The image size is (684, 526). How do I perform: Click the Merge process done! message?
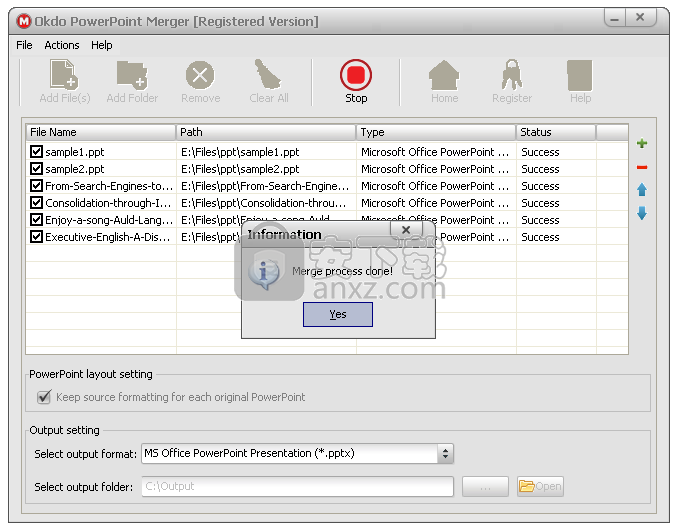click(x=342, y=271)
